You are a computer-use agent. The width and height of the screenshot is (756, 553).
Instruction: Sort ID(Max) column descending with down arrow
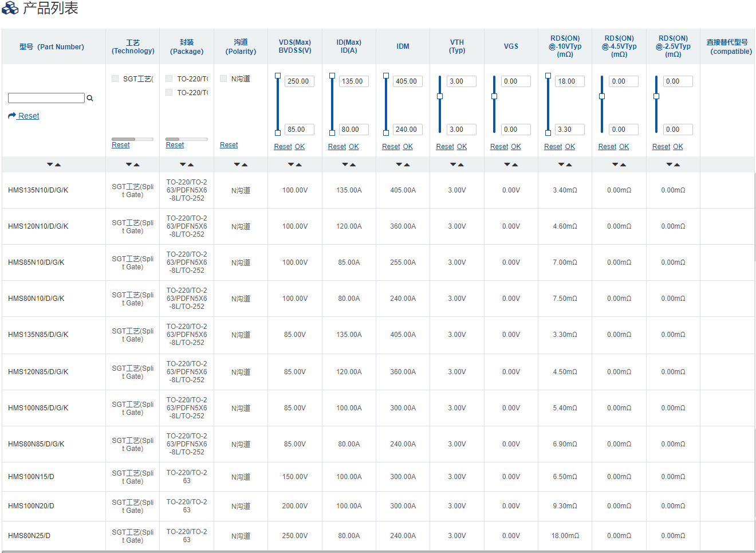(x=345, y=164)
